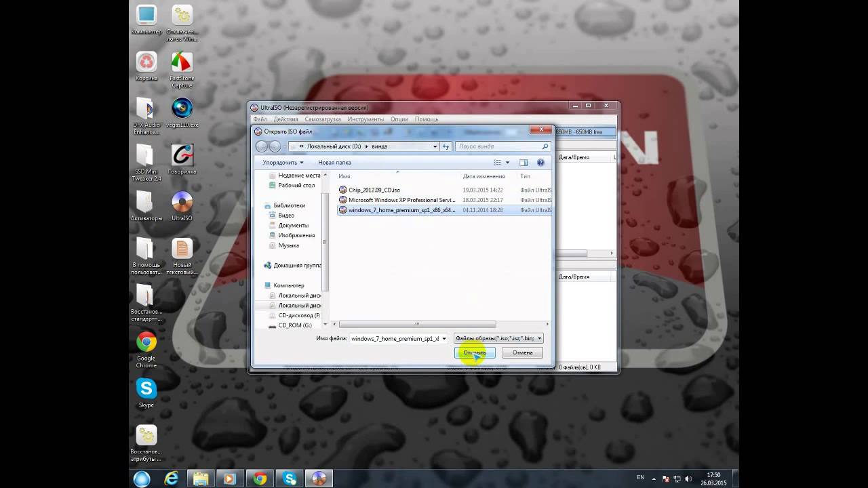Select Недавние места in navigation tree
Viewport: 868px width, 488px height.
tap(294, 176)
